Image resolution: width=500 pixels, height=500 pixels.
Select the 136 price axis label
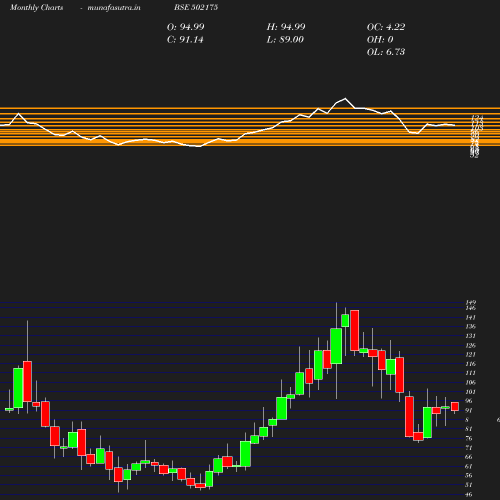(470, 327)
